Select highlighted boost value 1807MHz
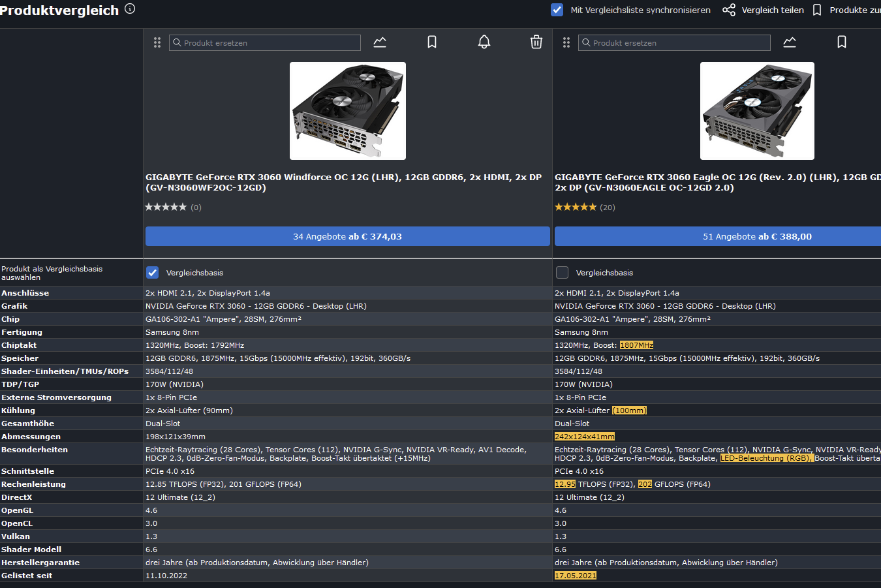This screenshot has width=881, height=588. click(636, 345)
